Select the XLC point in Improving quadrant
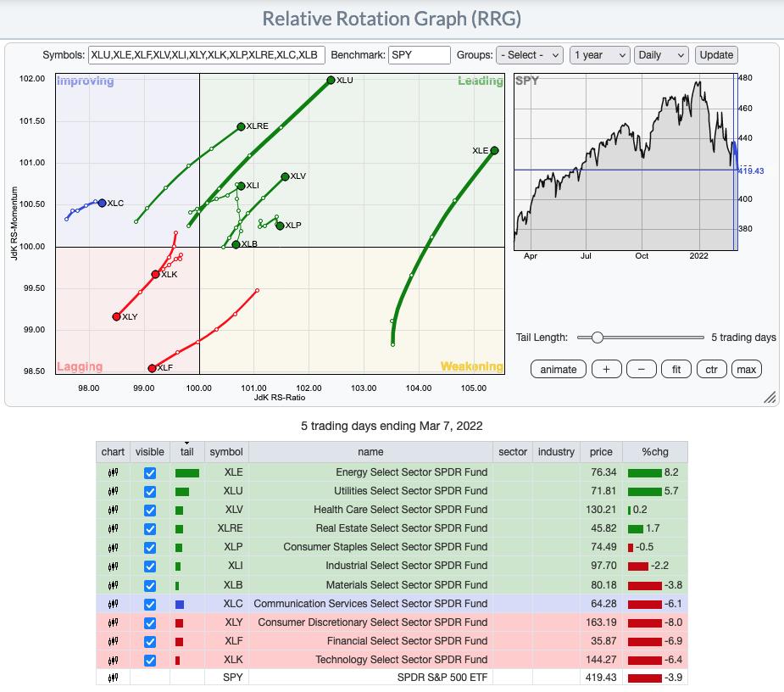This screenshot has width=784, height=692. point(102,203)
